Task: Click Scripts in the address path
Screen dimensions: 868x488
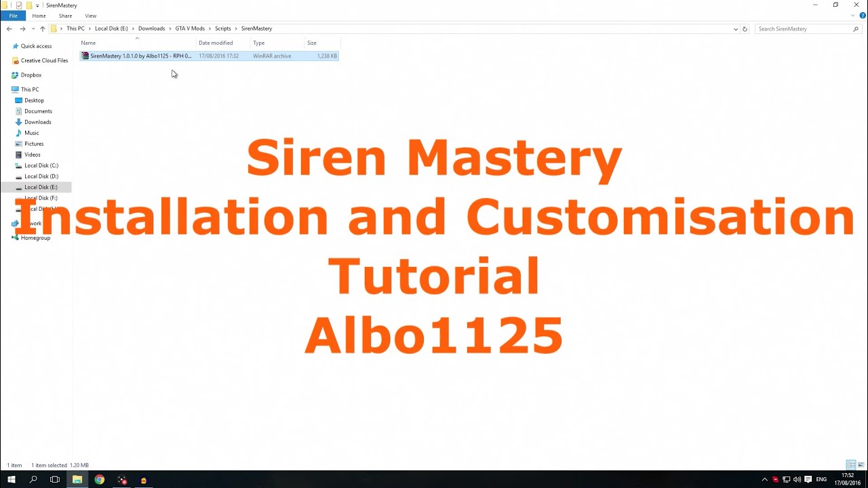Action: (x=222, y=28)
